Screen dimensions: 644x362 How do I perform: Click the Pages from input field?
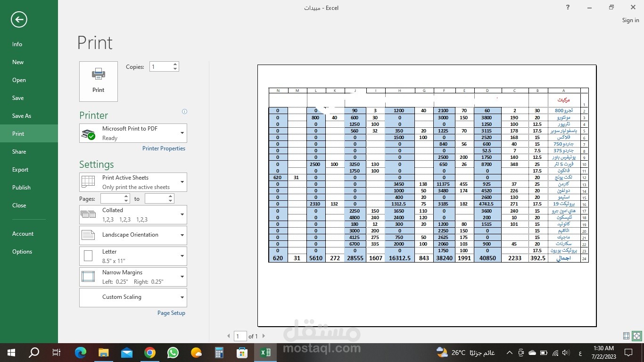point(112,199)
